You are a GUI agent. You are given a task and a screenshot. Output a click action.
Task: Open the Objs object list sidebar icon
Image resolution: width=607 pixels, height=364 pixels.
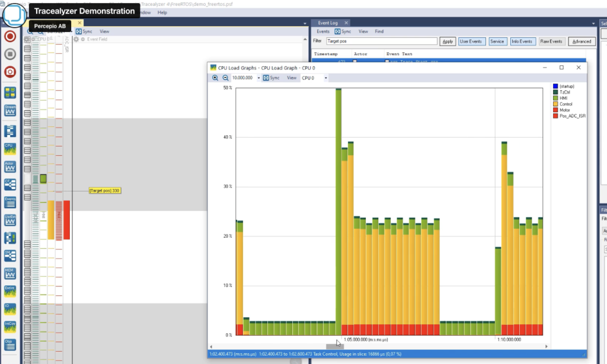point(10,344)
